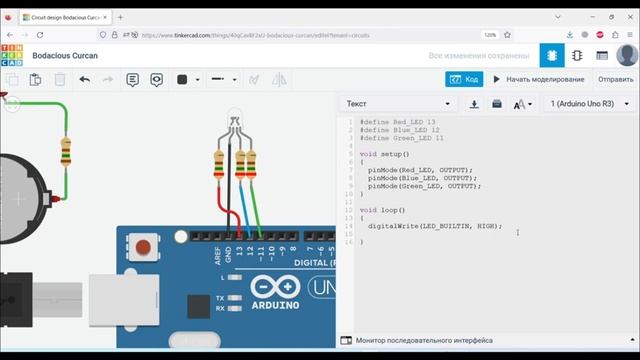The width and height of the screenshot is (640, 360).
Task: Open the notes tool icon
Action: click(132, 80)
